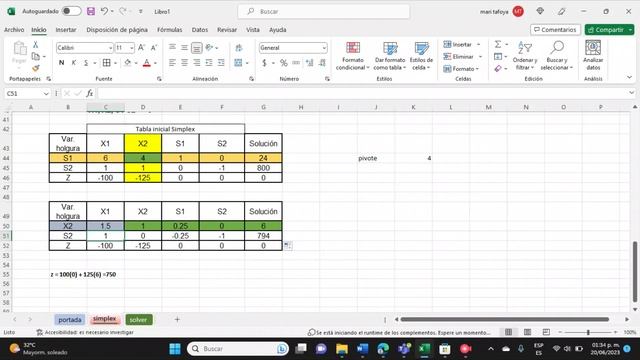The image size is (640, 360).
Task: Click the orientation text angle icon
Action: [x=209, y=48]
